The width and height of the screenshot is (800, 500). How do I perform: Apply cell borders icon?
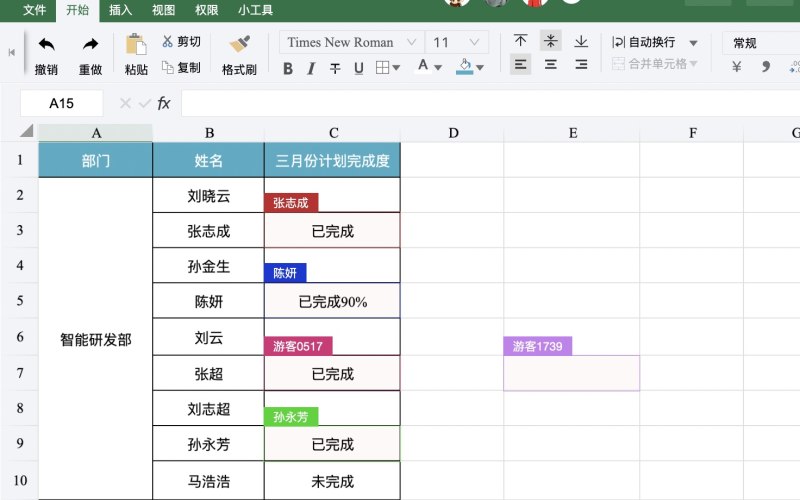click(x=382, y=68)
